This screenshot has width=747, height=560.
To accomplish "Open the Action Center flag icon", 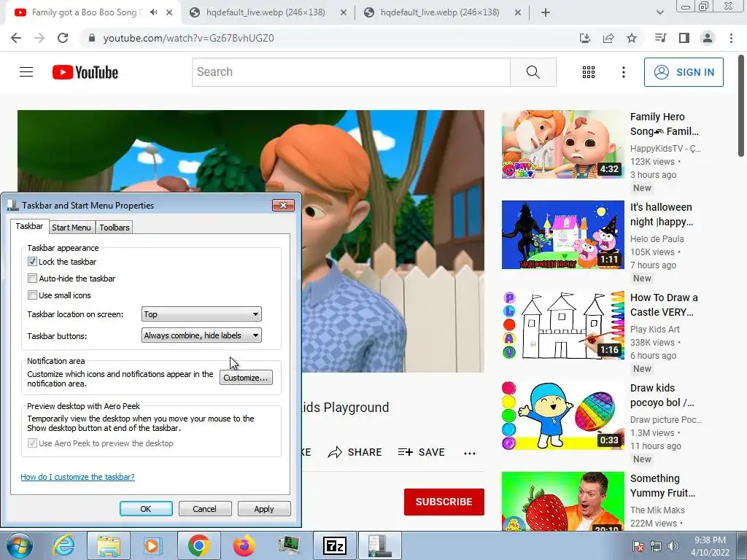I will [638, 546].
